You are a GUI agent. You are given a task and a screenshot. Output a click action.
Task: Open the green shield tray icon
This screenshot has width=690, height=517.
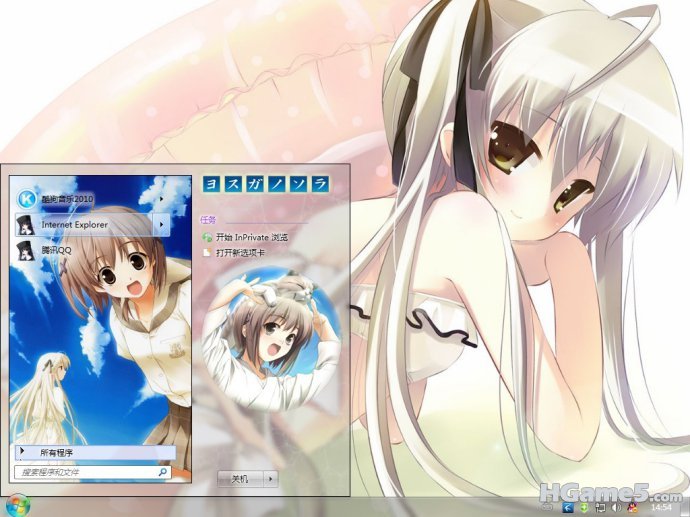point(584,508)
